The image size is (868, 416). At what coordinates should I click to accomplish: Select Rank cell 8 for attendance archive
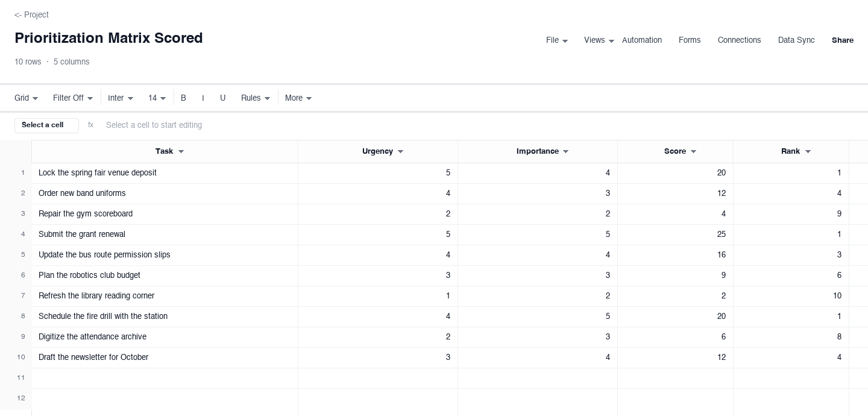(791, 337)
